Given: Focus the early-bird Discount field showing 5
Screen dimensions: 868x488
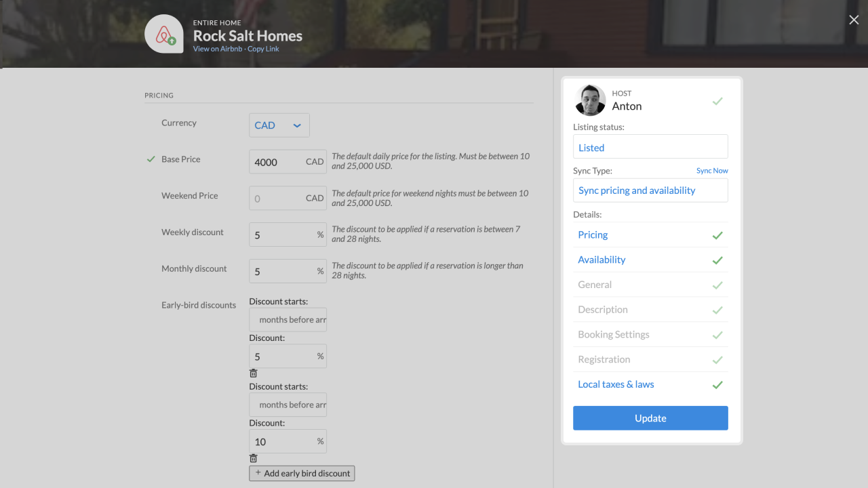Looking at the screenshot, I should 288,357.
